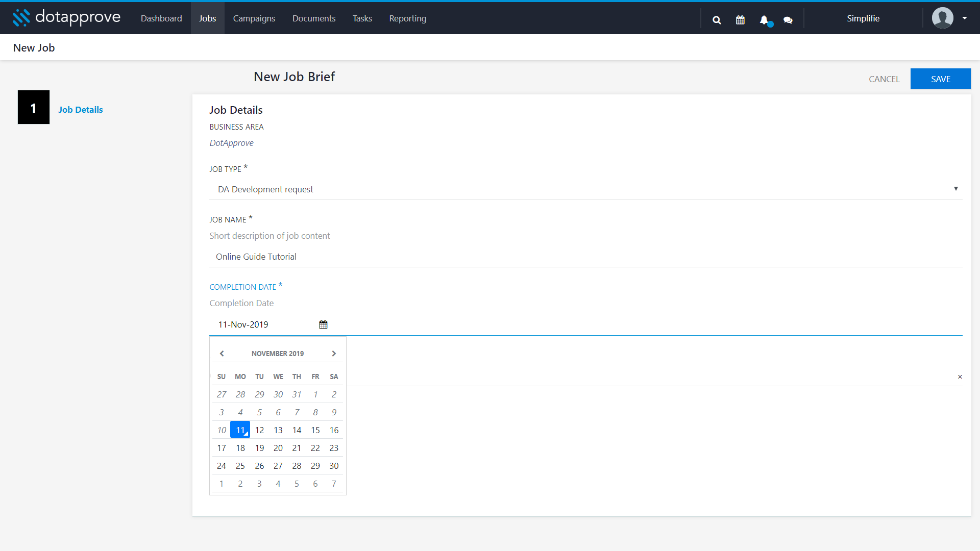The height and width of the screenshot is (551, 980).
Task: Open the Campaigns menu
Action: [x=254, y=18]
